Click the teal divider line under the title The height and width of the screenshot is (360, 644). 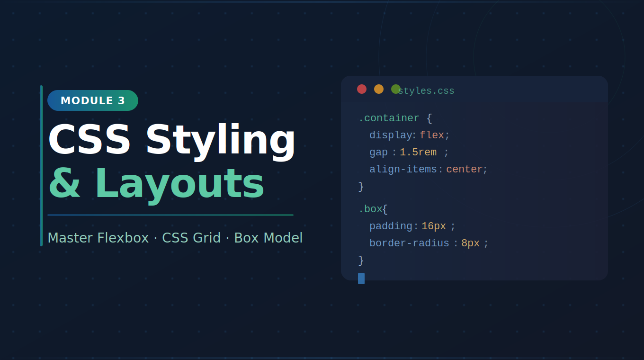(170, 215)
